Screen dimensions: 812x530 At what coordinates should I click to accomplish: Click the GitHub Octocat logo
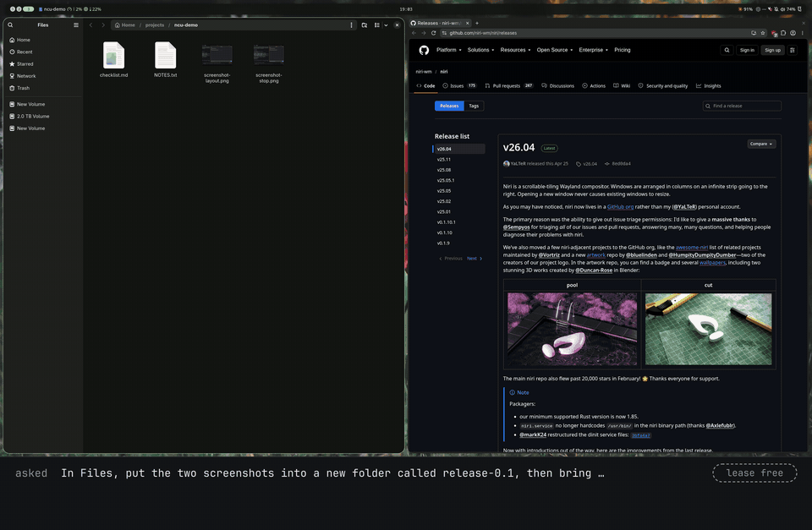[x=424, y=50]
